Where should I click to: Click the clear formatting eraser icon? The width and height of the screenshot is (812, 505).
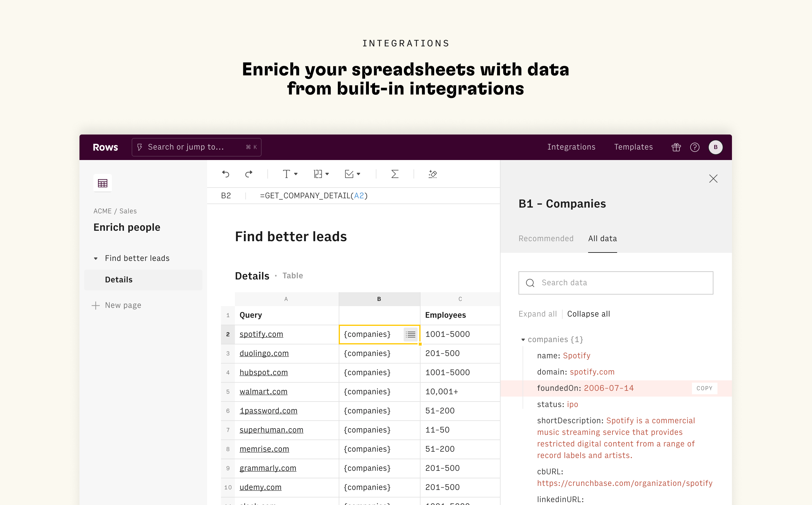[433, 174]
